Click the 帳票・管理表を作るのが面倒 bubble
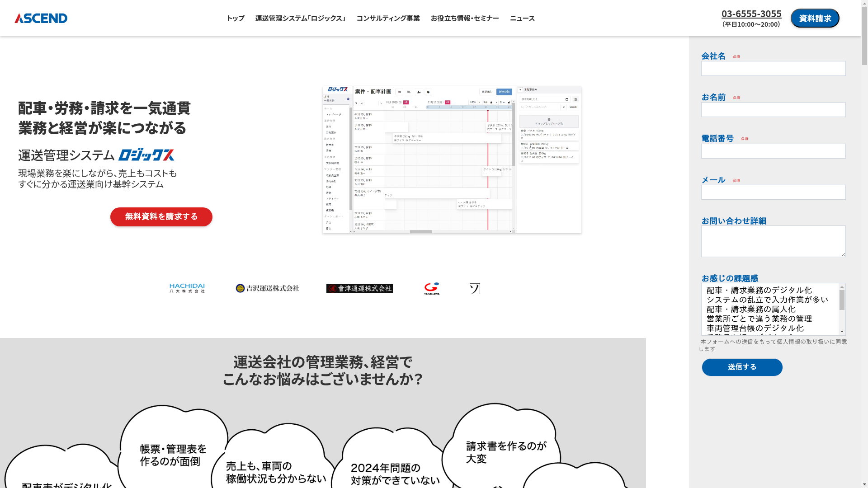This screenshot has width=868, height=488. (173, 455)
